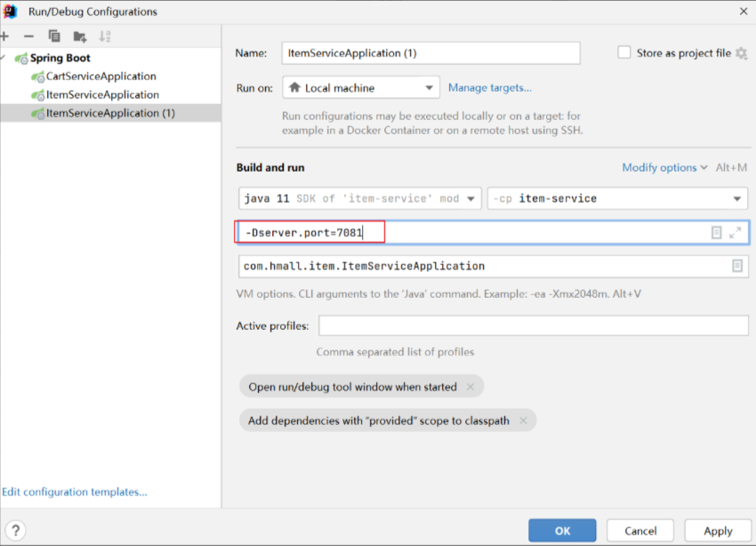Click the Apply button
Screen dimensions: 756x546
point(718,531)
